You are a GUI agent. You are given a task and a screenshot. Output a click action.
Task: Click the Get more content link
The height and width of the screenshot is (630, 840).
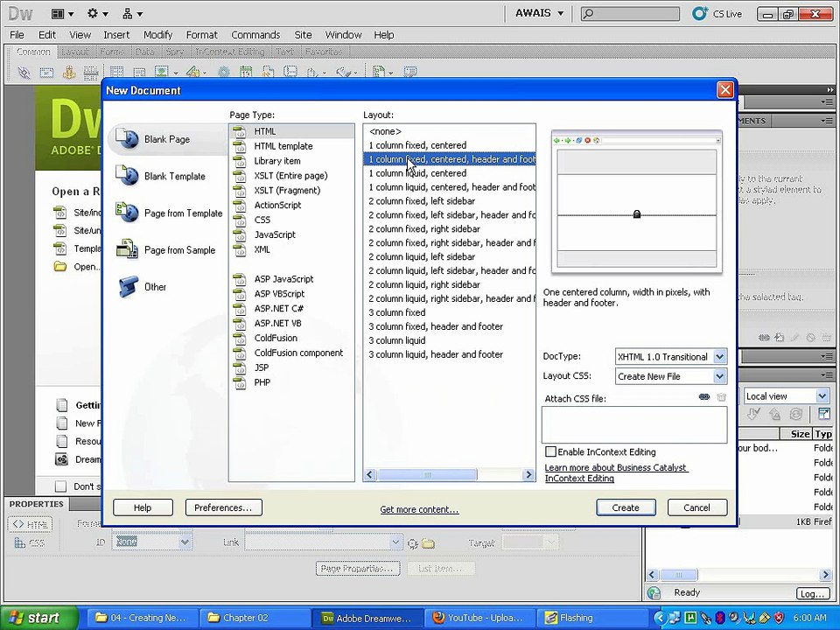[x=419, y=509]
